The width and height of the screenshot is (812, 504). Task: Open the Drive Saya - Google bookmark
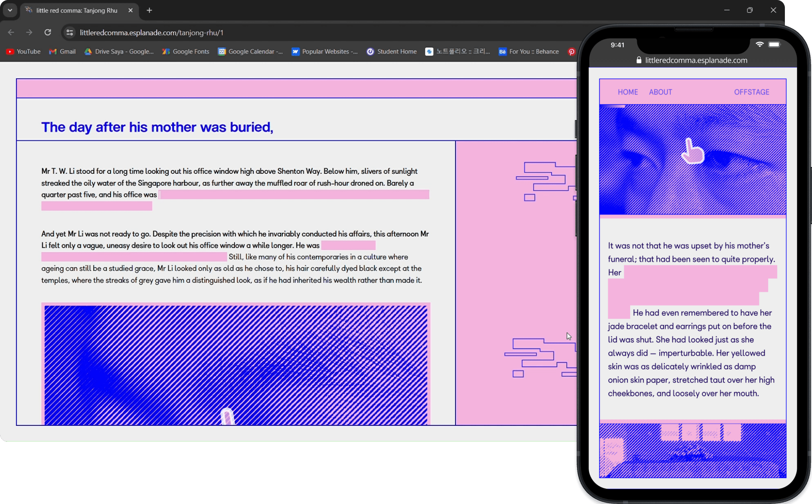pos(119,51)
